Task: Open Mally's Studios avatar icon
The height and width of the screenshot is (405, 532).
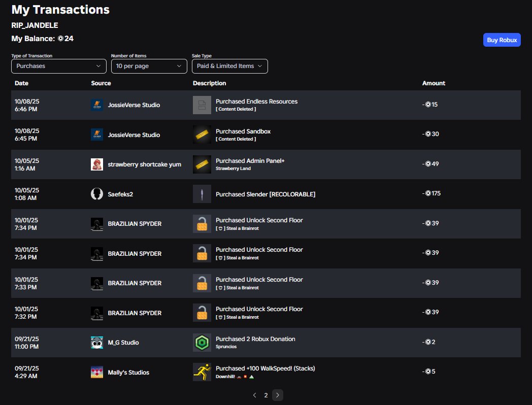Action: (x=96, y=372)
